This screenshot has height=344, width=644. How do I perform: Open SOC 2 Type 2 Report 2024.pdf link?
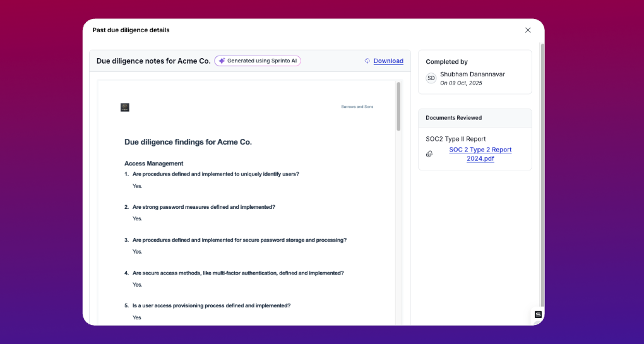[480, 154]
